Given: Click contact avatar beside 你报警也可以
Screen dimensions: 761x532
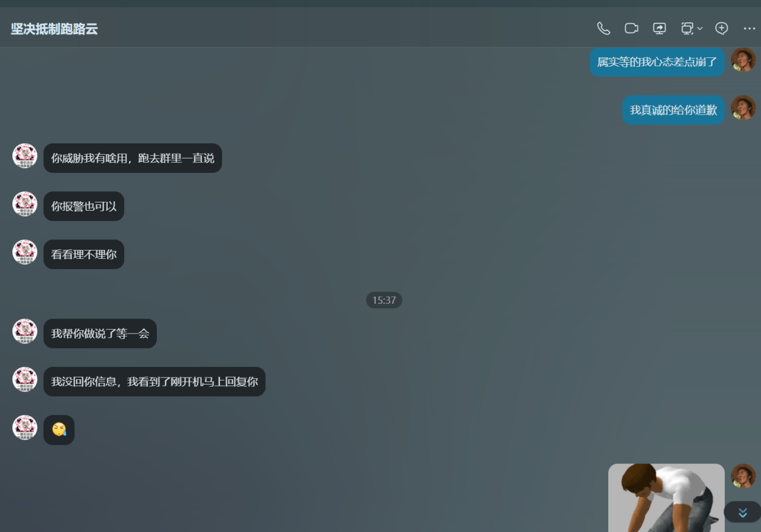Looking at the screenshot, I should tap(25, 204).
